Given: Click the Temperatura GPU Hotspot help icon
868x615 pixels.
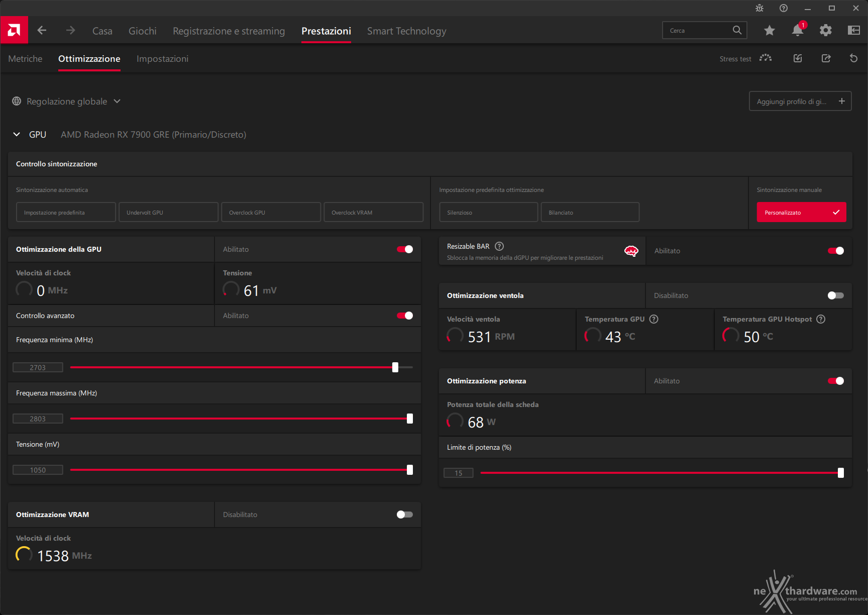Looking at the screenshot, I should [x=821, y=319].
